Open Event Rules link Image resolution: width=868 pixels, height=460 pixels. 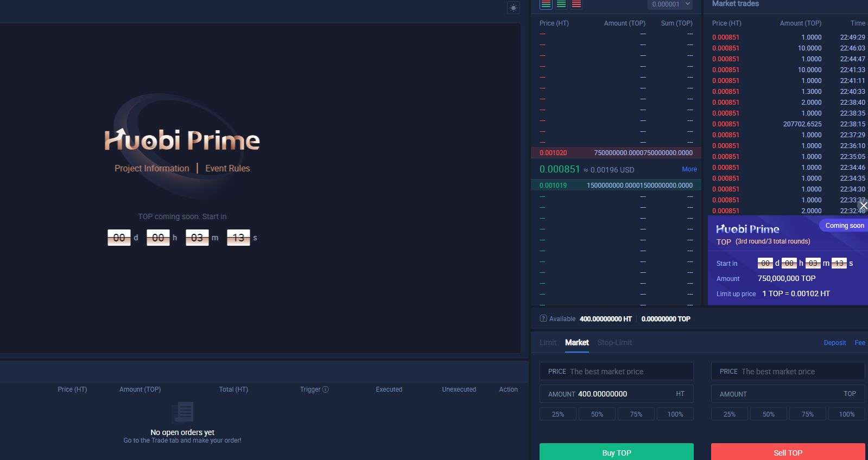[x=227, y=168]
